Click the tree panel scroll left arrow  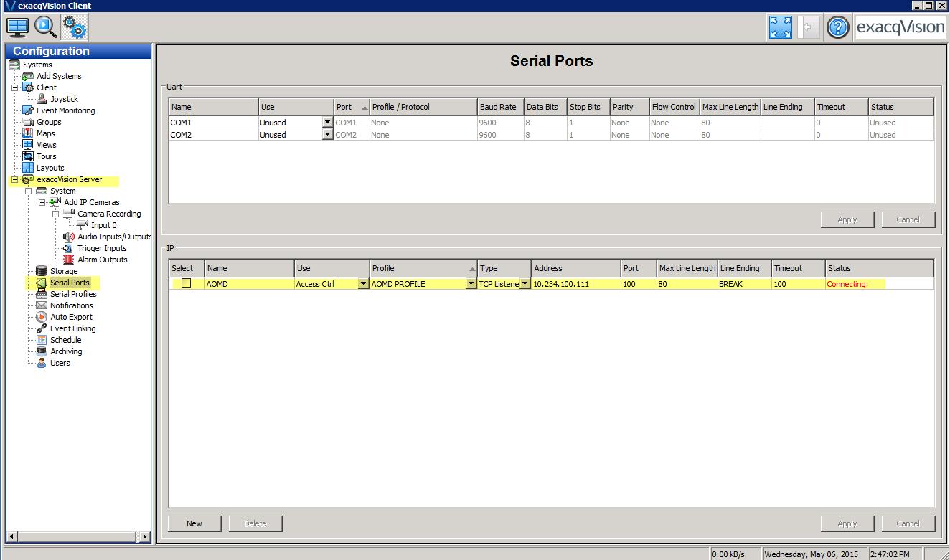click(11, 536)
